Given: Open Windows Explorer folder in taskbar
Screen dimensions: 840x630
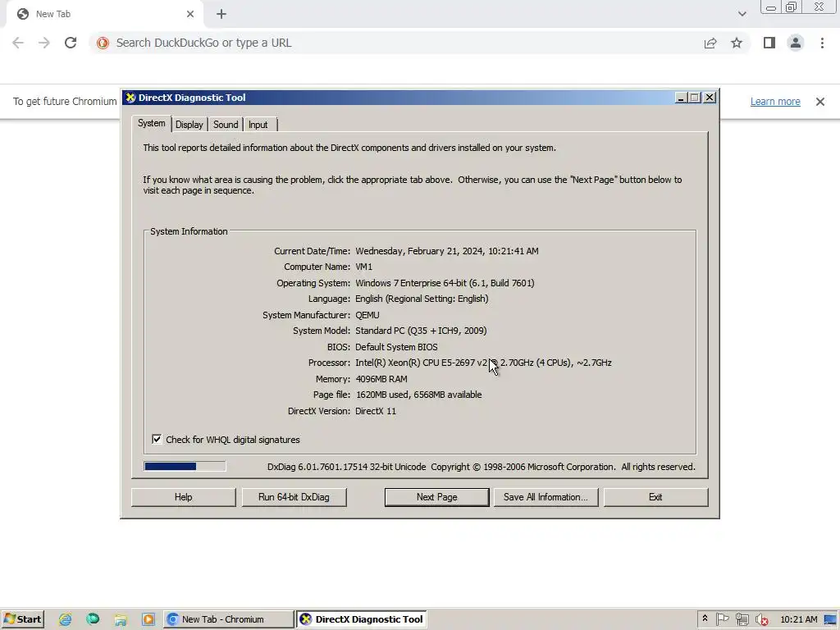Looking at the screenshot, I should [x=121, y=619].
